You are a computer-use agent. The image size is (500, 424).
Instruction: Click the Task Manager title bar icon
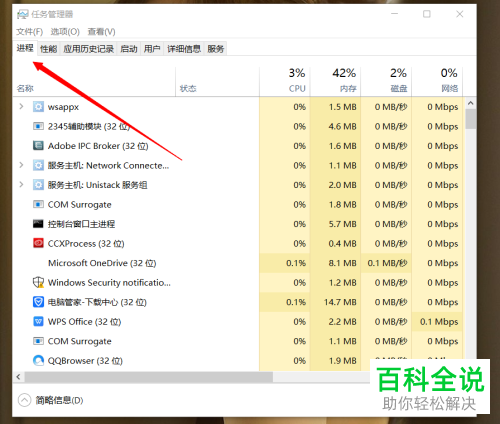tap(23, 14)
